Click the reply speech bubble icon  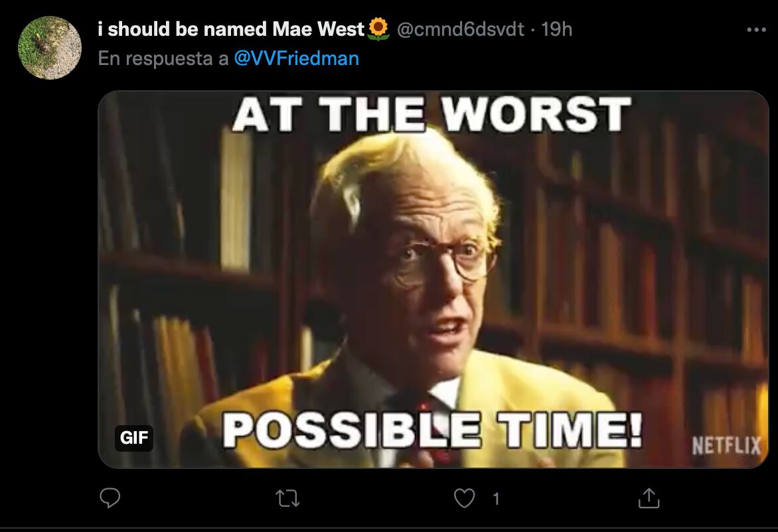(x=110, y=498)
